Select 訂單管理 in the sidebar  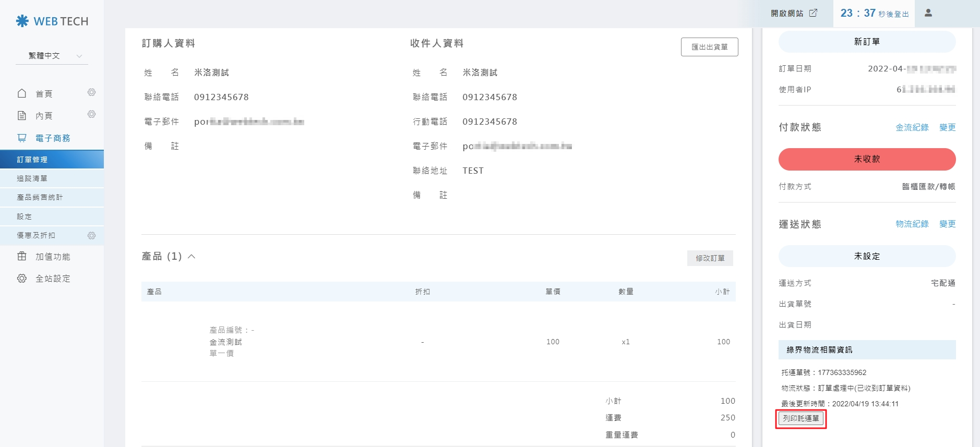[x=32, y=160]
